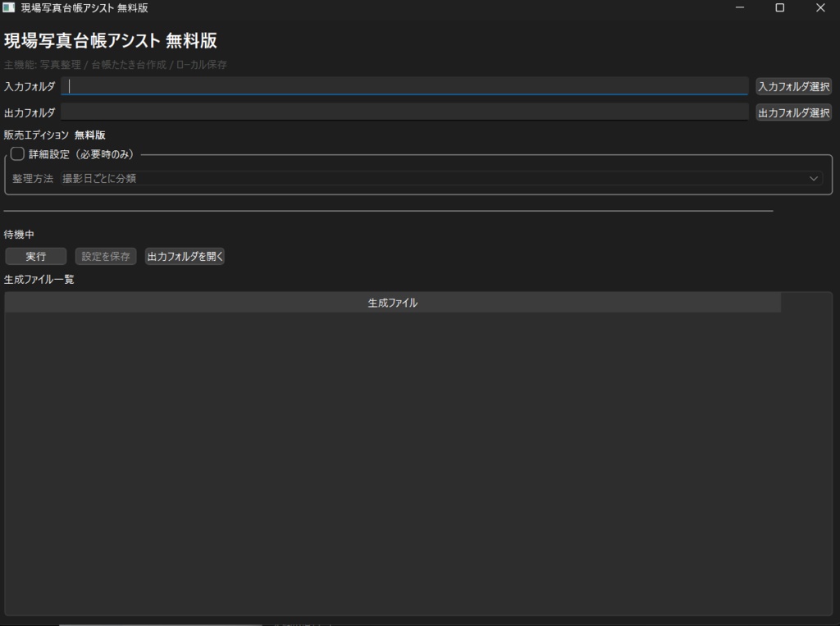Click the 待機中 status text
Screen dimensions: 840x626
click(x=20, y=235)
